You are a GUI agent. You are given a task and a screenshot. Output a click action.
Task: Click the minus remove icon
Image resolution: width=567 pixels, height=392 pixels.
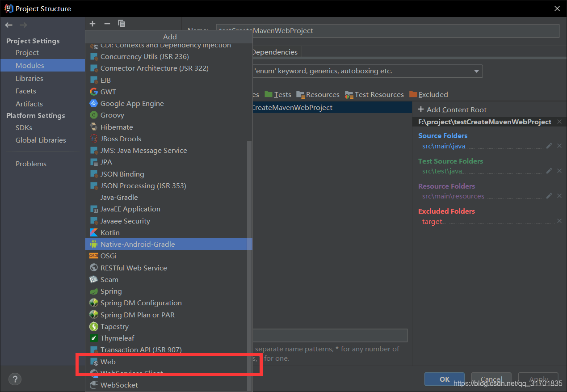[x=107, y=24]
